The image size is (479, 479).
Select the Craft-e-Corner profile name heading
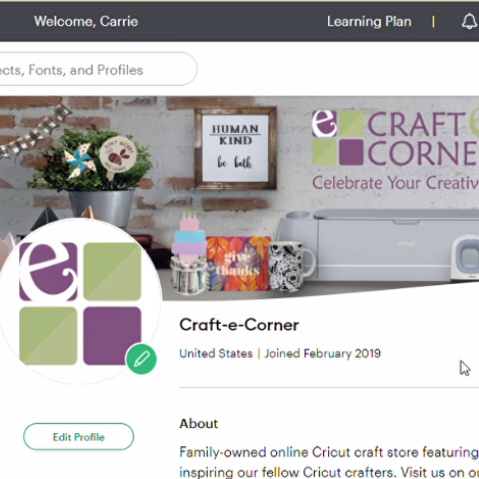coord(239,325)
